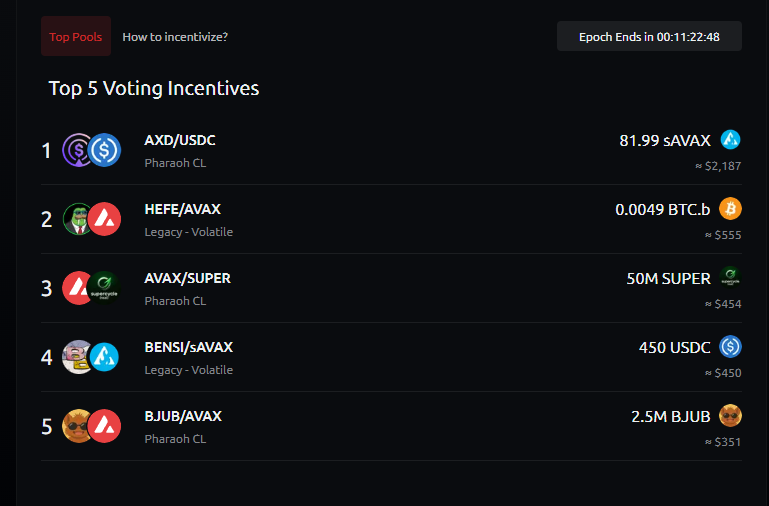Click the BJUB token icon in row 5 pair
This screenshot has height=506, width=769.
[x=77, y=426]
